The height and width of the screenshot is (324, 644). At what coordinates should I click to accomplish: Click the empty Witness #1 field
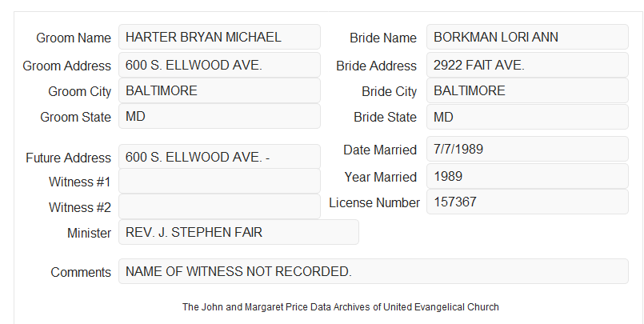coord(219,181)
